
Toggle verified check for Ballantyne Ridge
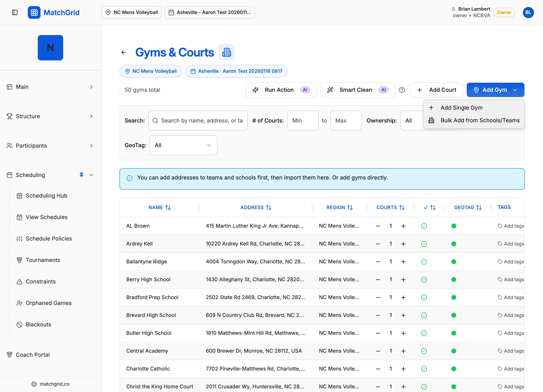tap(424, 262)
